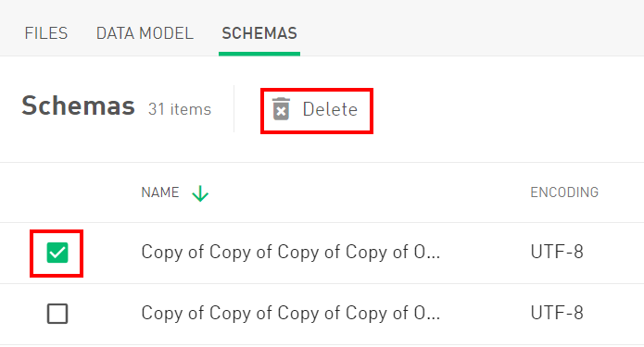This screenshot has height=347, width=644.
Task: Click UTF-8 encoding in the first row
Action: click(x=557, y=252)
